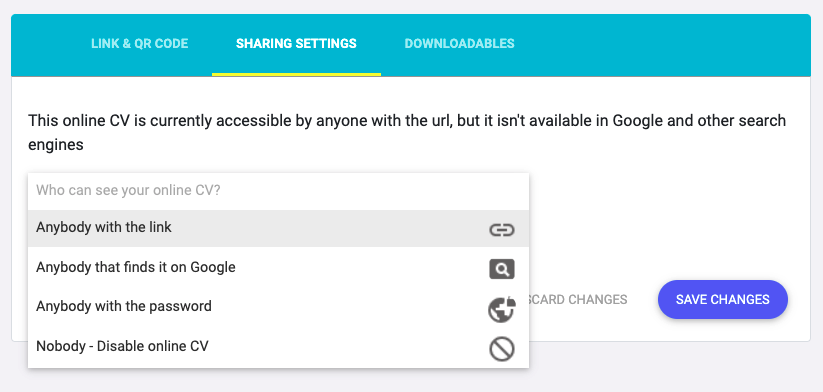Pick "Anybody with the password" option

(x=278, y=306)
